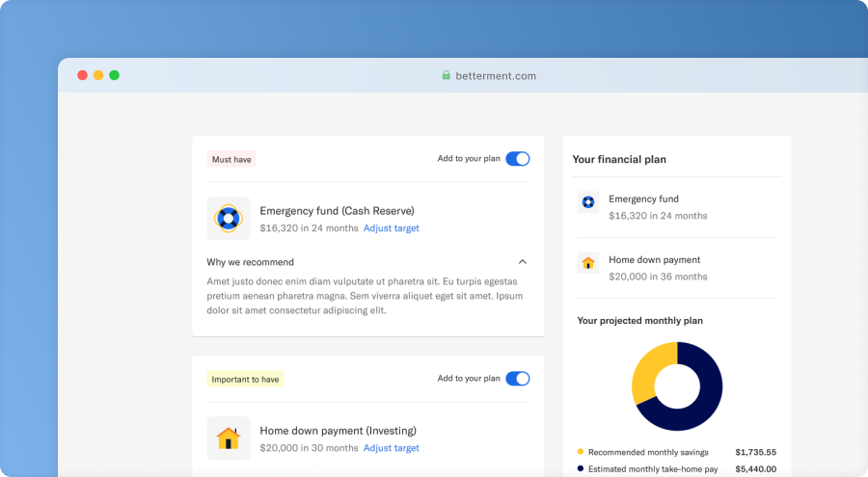The width and height of the screenshot is (868, 477).
Task: Click the Home down payment entry in financial plan
Action: click(677, 268)
